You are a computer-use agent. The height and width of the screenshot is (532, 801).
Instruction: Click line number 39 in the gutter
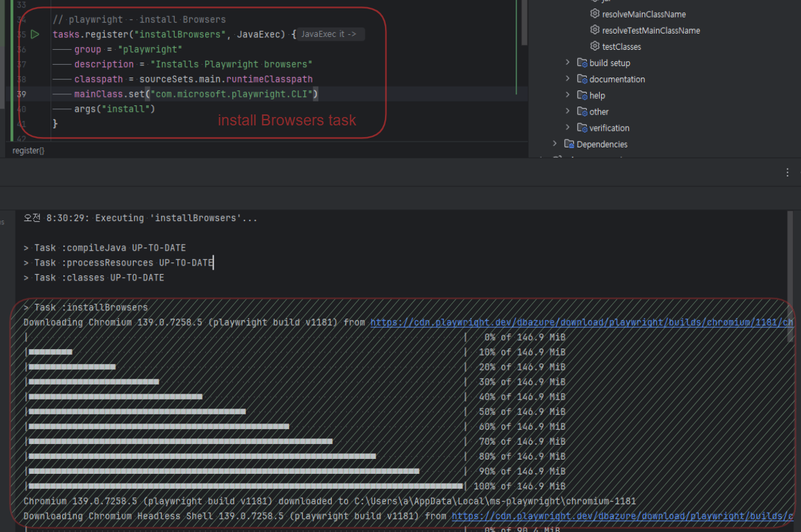click(21, 94)
